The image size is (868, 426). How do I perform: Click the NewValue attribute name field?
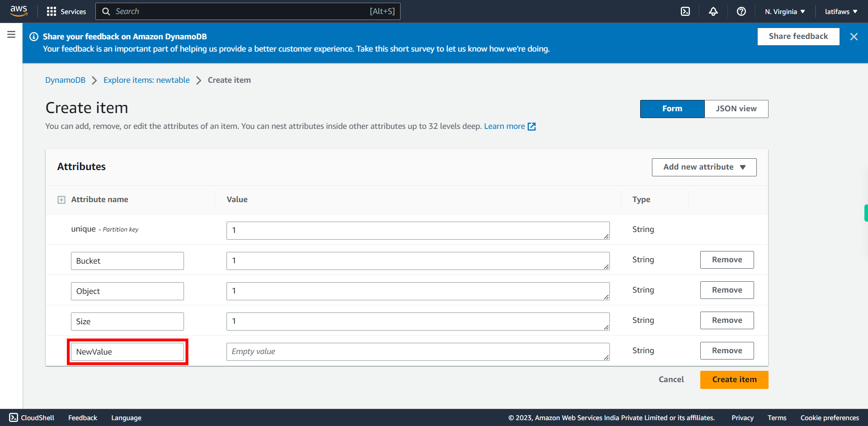(127, 352)
